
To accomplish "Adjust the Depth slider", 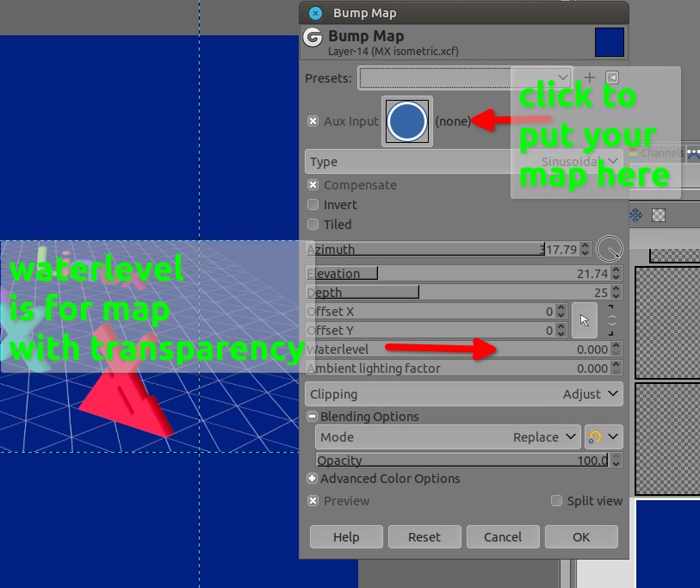I will (458, 293).
